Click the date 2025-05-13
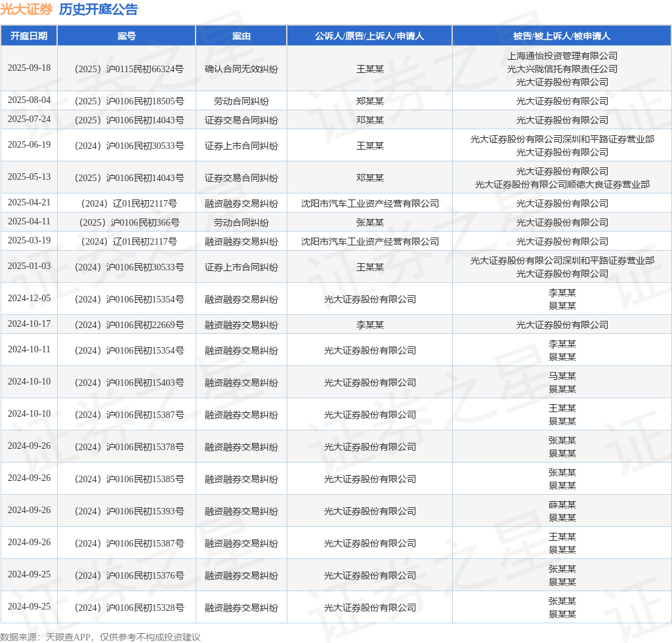The width and height of the screenshot is (672, 643). click(29, 177)
